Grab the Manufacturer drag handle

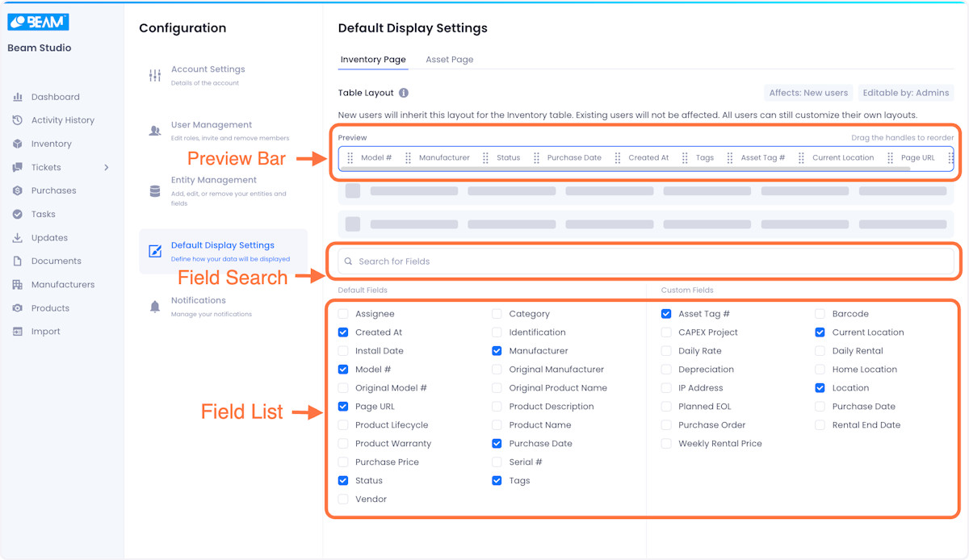(x=409, y=157)
